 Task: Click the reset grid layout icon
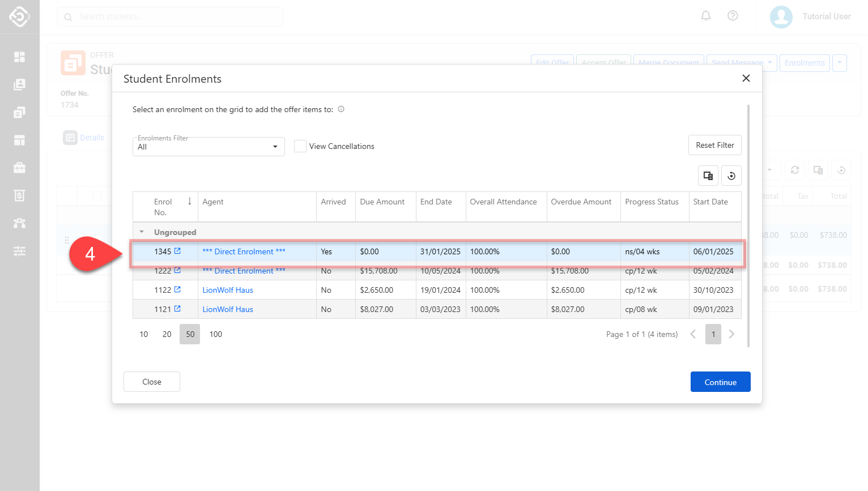(731, 176)
